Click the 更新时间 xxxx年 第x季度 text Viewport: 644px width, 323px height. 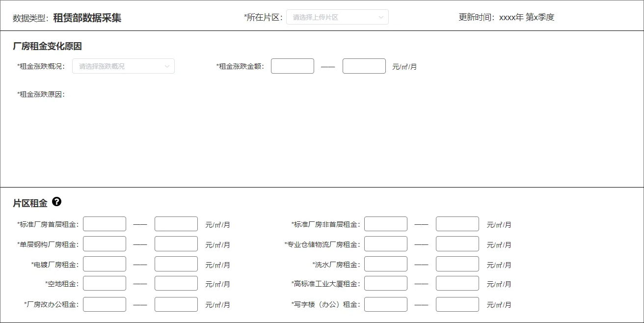tap(507, 17)
